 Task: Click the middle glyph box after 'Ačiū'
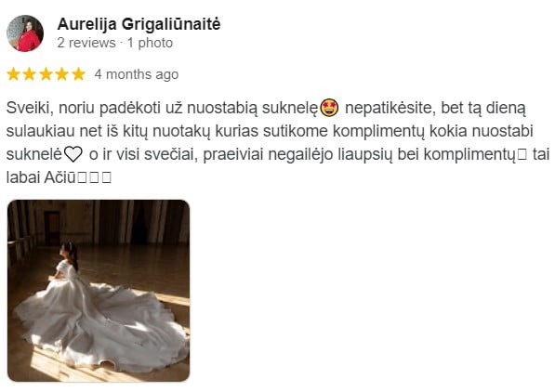pos(94,178)
